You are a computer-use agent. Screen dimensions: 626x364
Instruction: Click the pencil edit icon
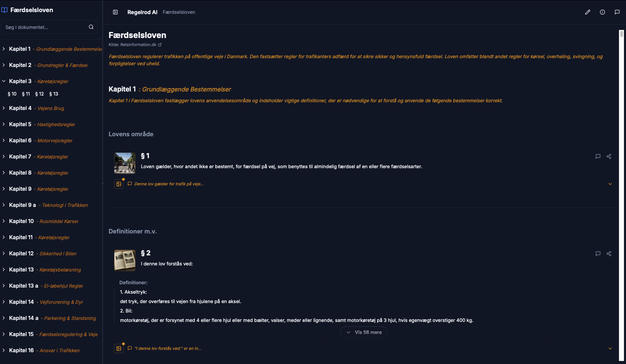[588, 12]
